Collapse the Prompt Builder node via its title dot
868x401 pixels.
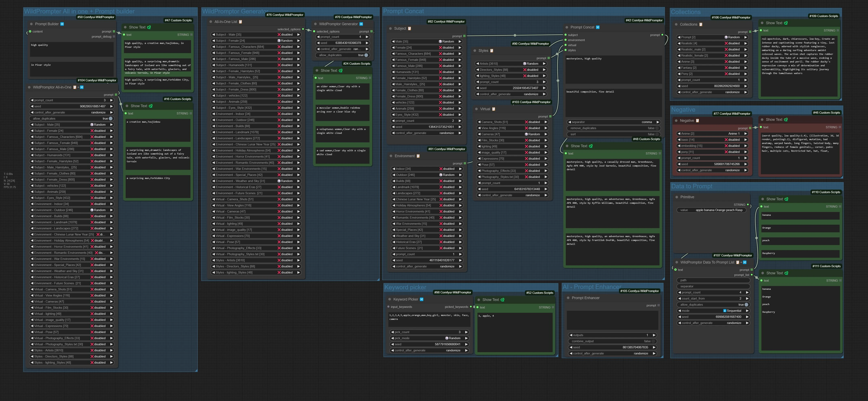(x=31, y=24)
